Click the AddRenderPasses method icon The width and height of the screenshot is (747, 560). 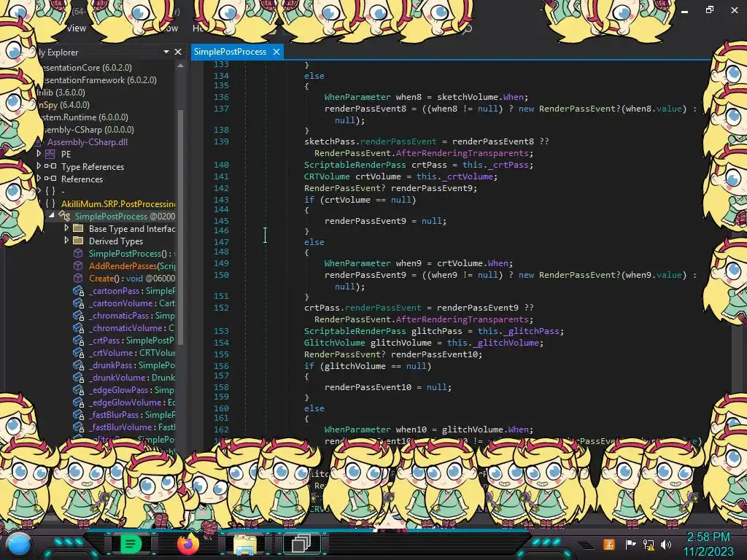click(78, 265)
